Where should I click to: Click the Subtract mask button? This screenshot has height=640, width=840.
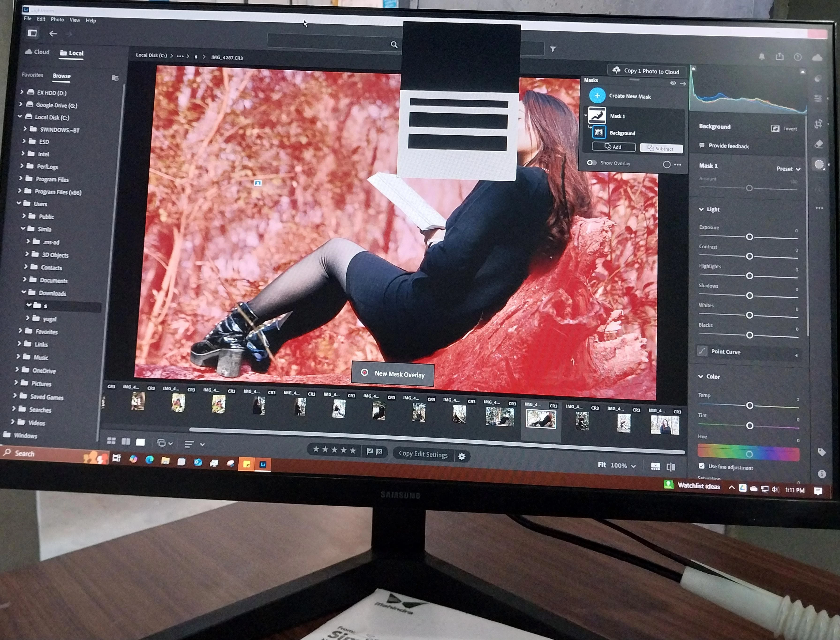[x=661, y=149]
